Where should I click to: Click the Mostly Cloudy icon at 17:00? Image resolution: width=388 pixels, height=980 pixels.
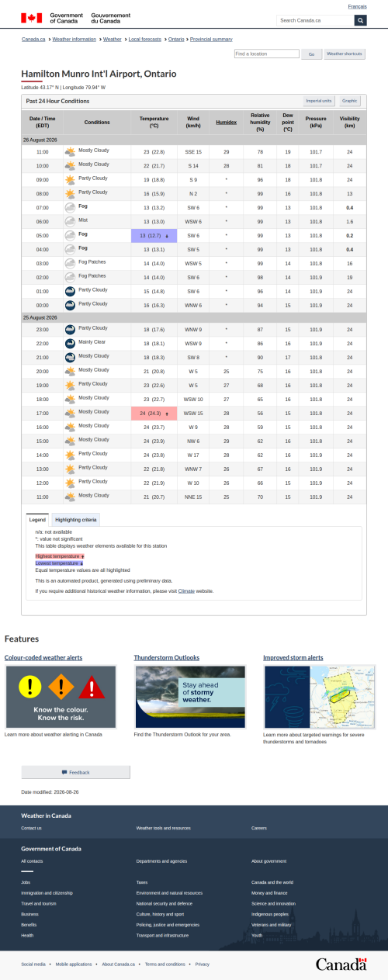[70, 413]
